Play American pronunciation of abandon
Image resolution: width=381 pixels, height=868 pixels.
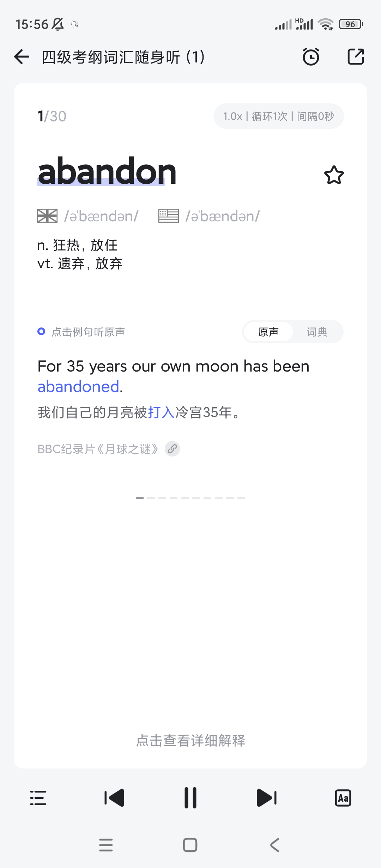[x=169, y=216]
